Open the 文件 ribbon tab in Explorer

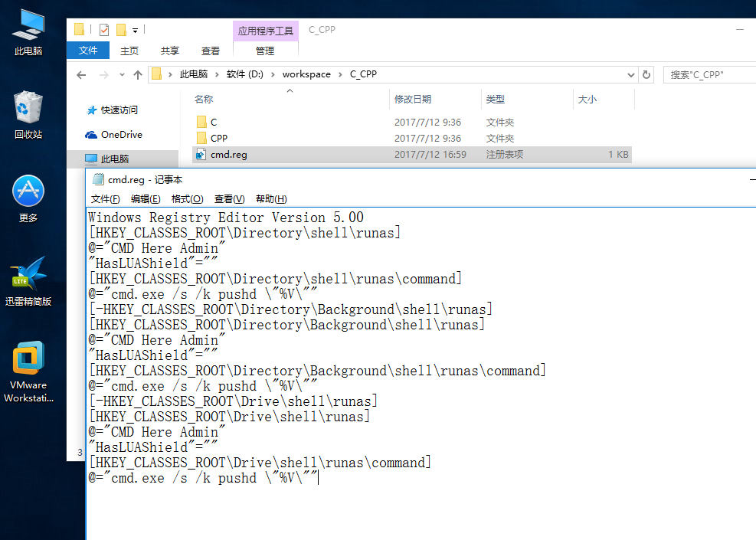(x=88, y=50)
